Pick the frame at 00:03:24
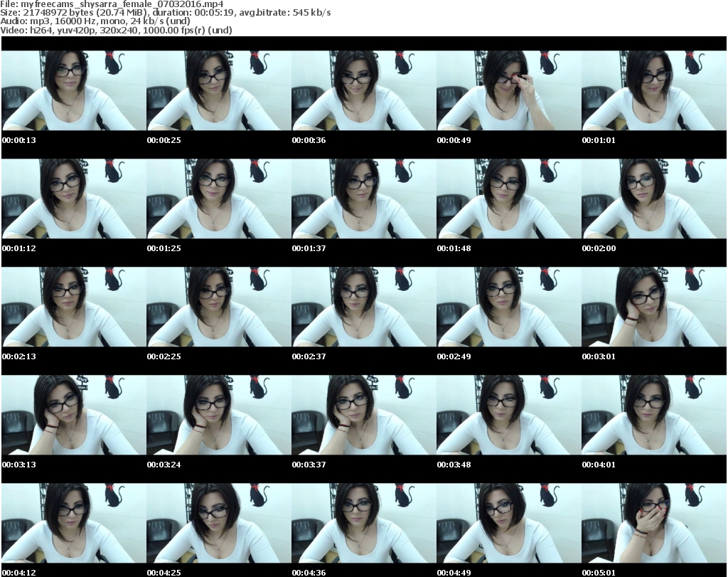The height and width of the screenshot is (577, 728). click(219, 415)
